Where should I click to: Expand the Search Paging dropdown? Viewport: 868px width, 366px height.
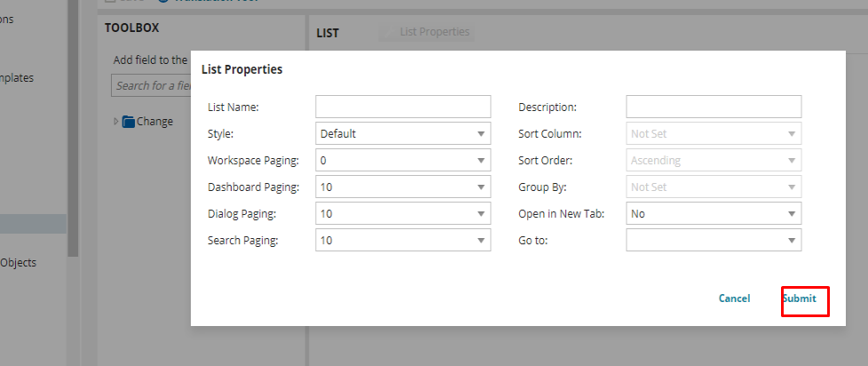pos(402,241)
